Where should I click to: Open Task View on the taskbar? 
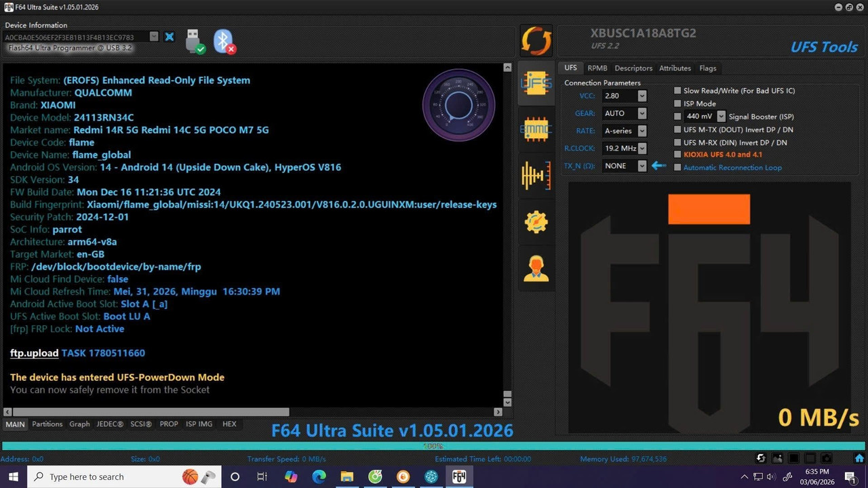[262, 476]
